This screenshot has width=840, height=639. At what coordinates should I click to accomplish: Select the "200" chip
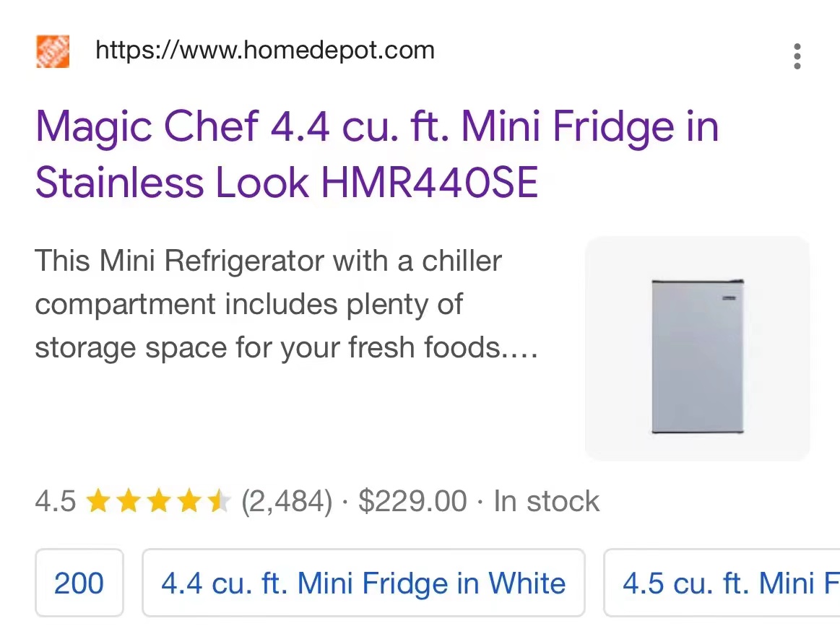point(79,583)
